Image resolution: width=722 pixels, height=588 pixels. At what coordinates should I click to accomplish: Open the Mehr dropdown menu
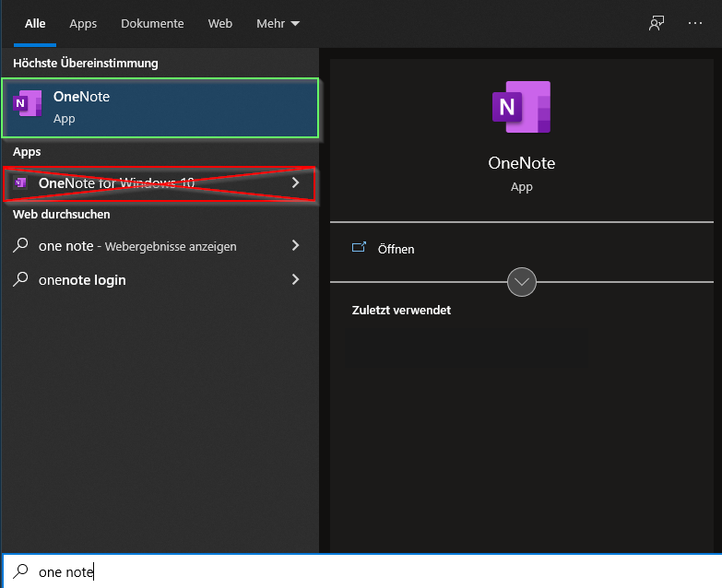(278, 23)
